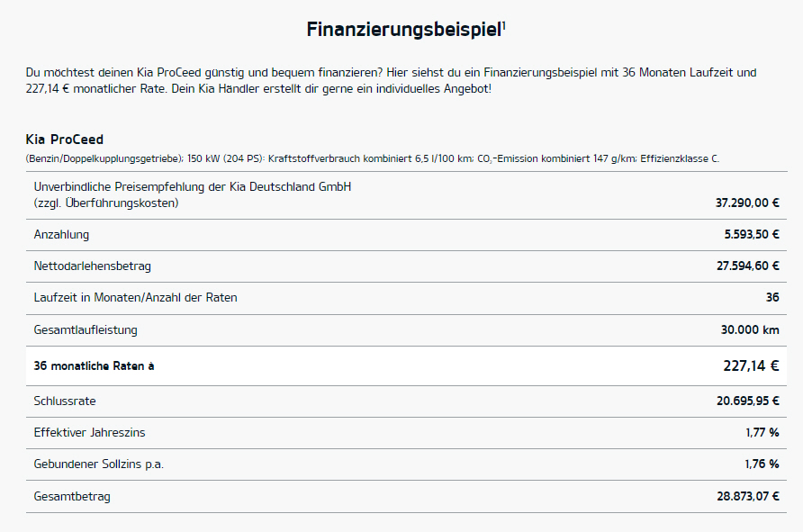This screenshot has height=532, width=803.
Task: Click Laufzeit in Monaten/Anzahl der Raten
Action: (x=135, y=297)
